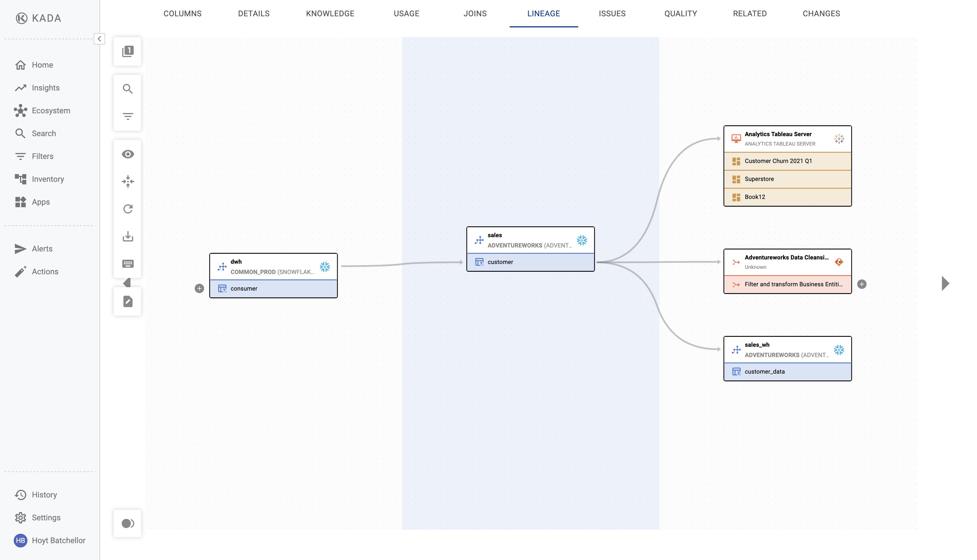Click the refresh lineage icon
Screen dimensions: 977x560
[x=127, y=209]
